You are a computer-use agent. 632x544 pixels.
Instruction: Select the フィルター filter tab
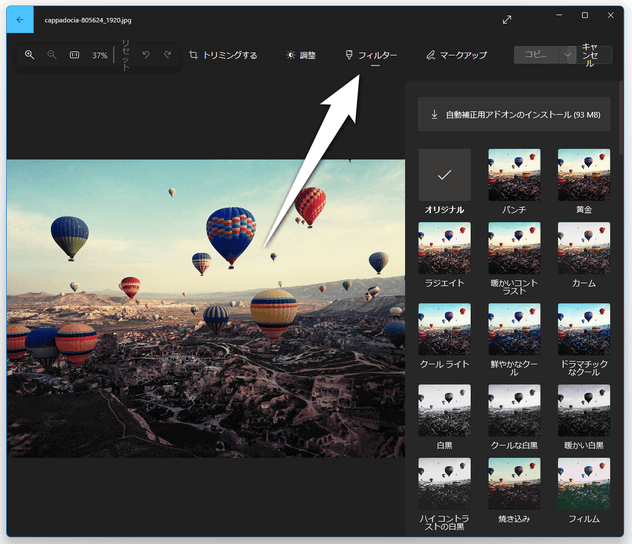[x=371, y=55]
